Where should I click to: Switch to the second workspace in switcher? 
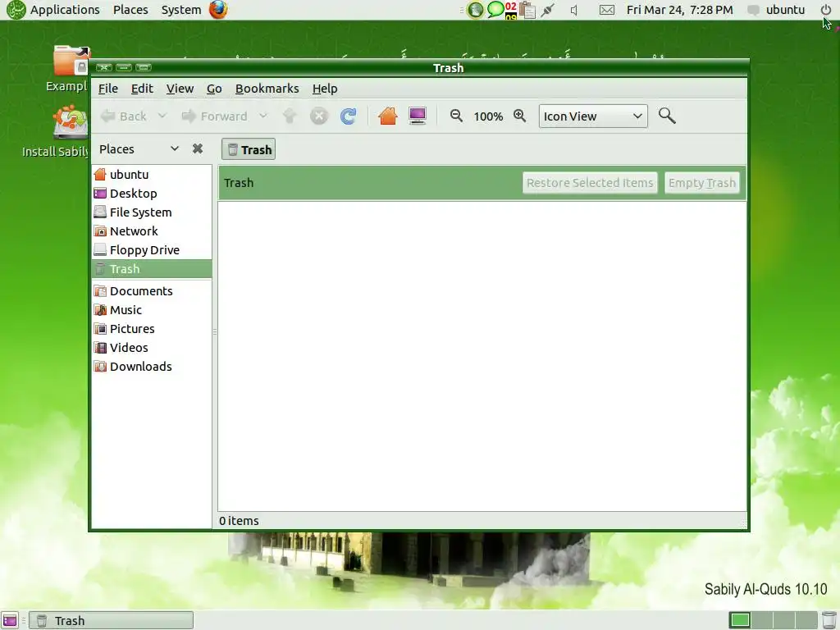762,620
